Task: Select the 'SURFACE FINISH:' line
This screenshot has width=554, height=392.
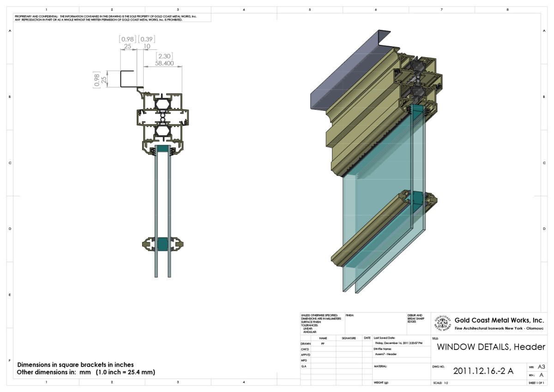Action: (x=310, y=322)
